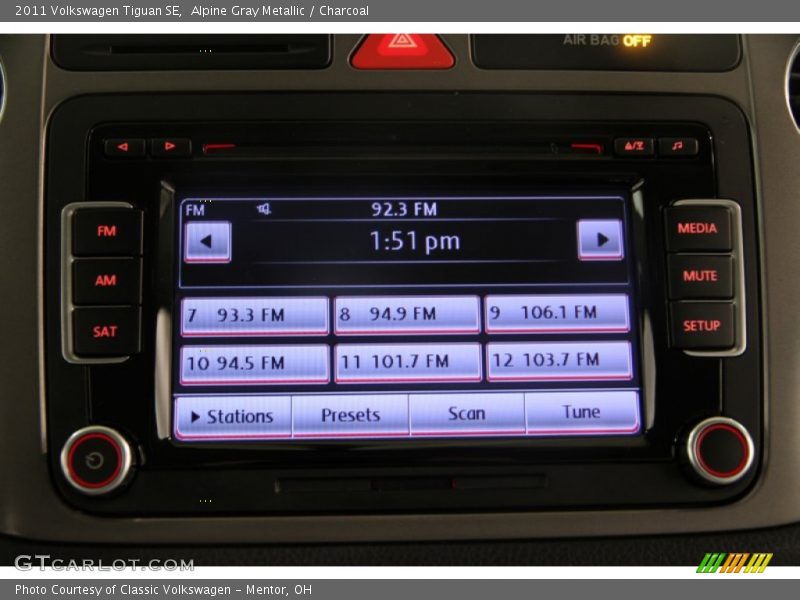Screen dimensions: 800x600
Task: Tap the left arrow on the touchscreen
Action: pyautogui.click(x=208, y=242)
